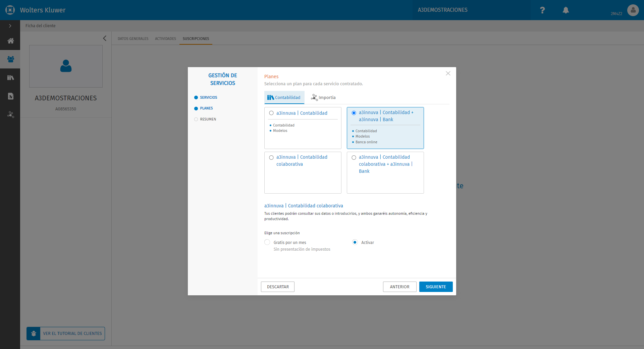
Task: Click the client avatar placeholder image
Action: pos(66,66)
